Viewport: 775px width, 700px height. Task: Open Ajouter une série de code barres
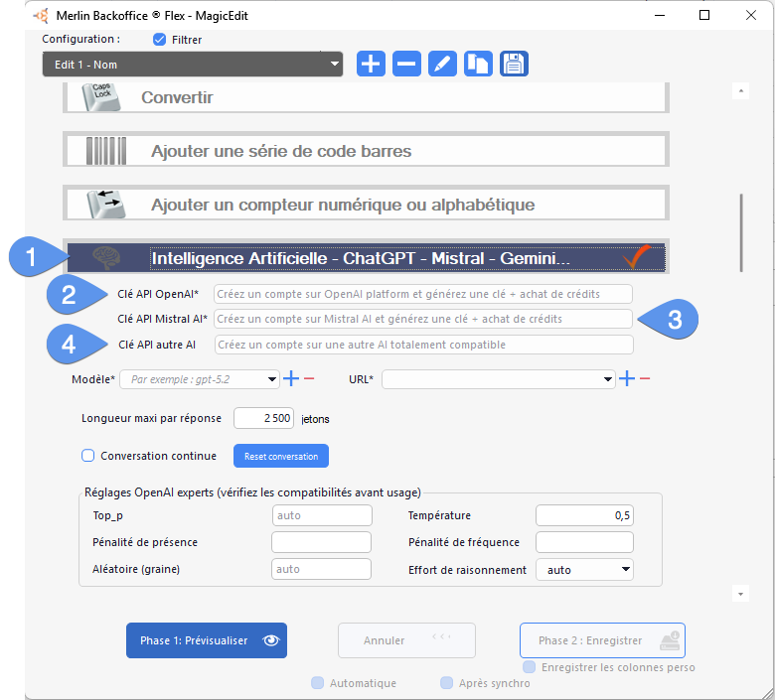pos(366,151)
